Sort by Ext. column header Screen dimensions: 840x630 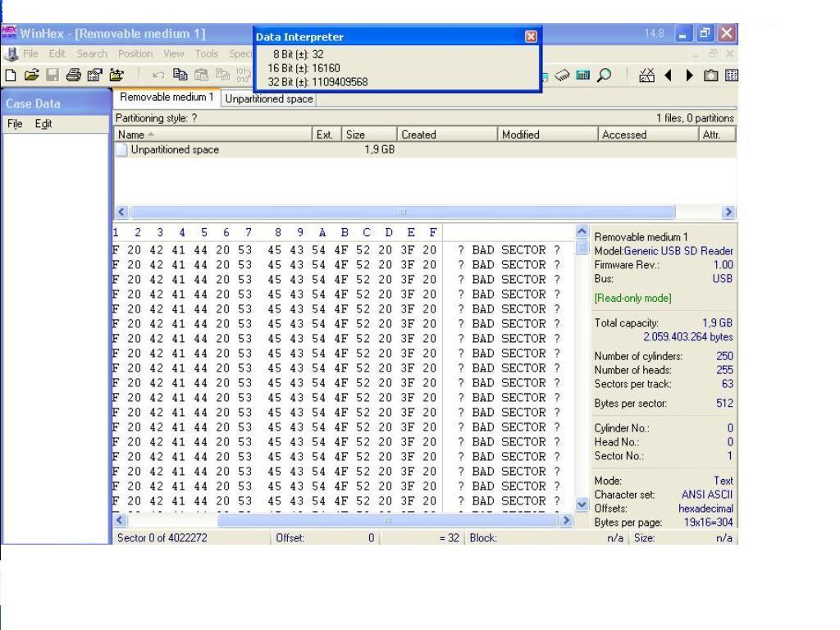click(x=326, y=135)
